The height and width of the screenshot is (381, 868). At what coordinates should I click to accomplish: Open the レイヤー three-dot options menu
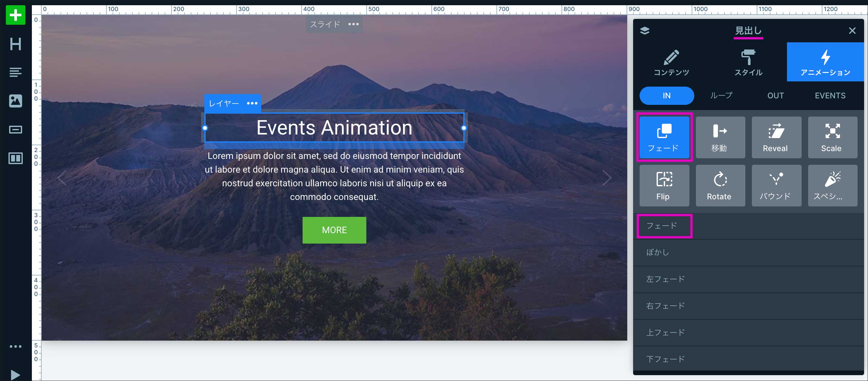coord(252,103)
